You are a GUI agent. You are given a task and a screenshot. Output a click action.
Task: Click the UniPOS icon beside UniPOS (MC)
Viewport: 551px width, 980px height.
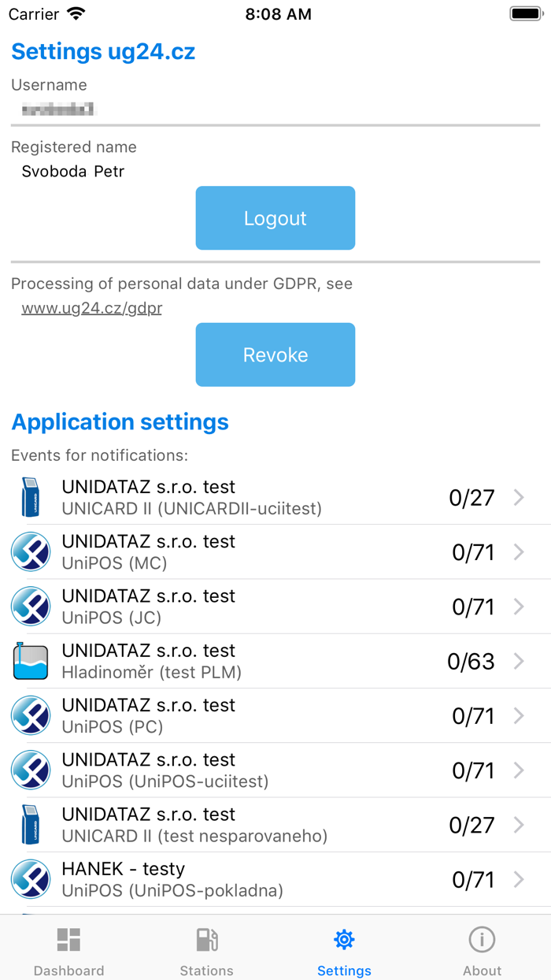click(31, 551)
